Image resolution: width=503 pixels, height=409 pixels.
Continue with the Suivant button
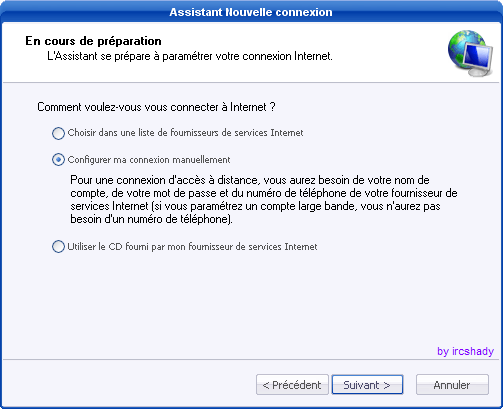367,385
